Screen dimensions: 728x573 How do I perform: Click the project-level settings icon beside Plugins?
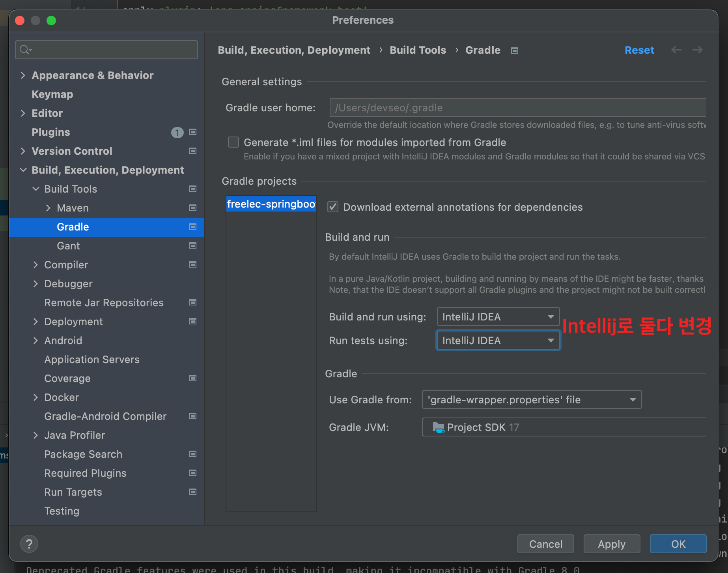coord(193,132)
